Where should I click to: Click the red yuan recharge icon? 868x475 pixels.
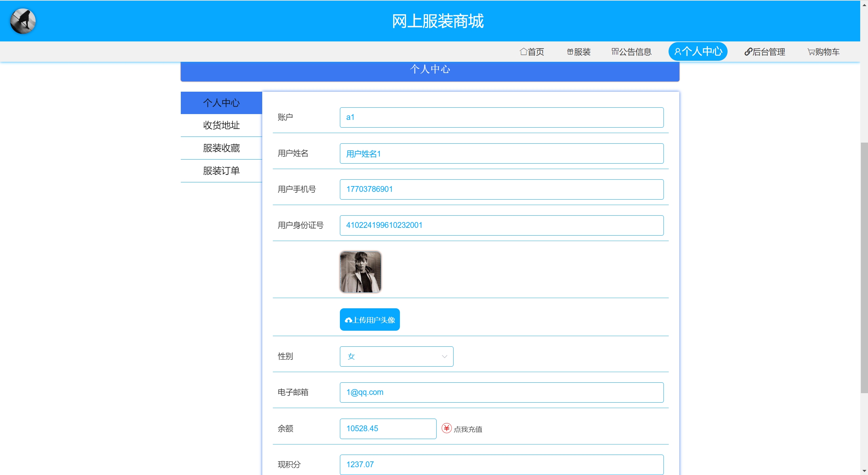pyautogui.click(x=446, y=428)
